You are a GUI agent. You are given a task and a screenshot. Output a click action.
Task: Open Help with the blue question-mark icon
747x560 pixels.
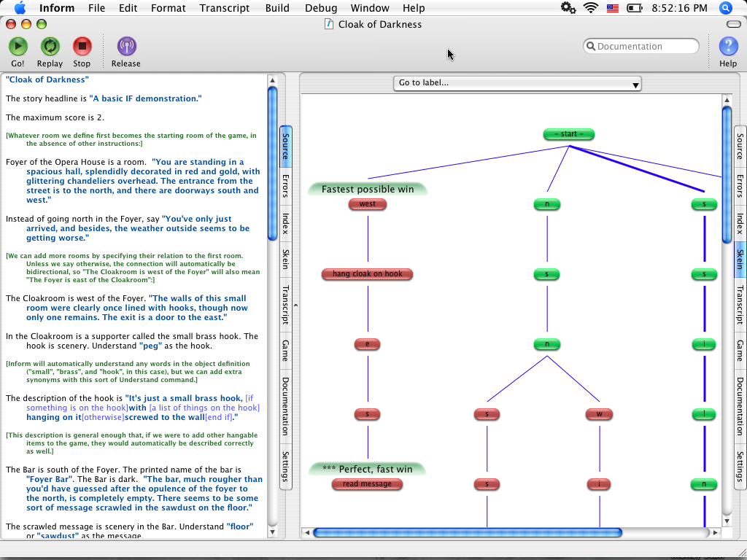(x=728, y=46)
